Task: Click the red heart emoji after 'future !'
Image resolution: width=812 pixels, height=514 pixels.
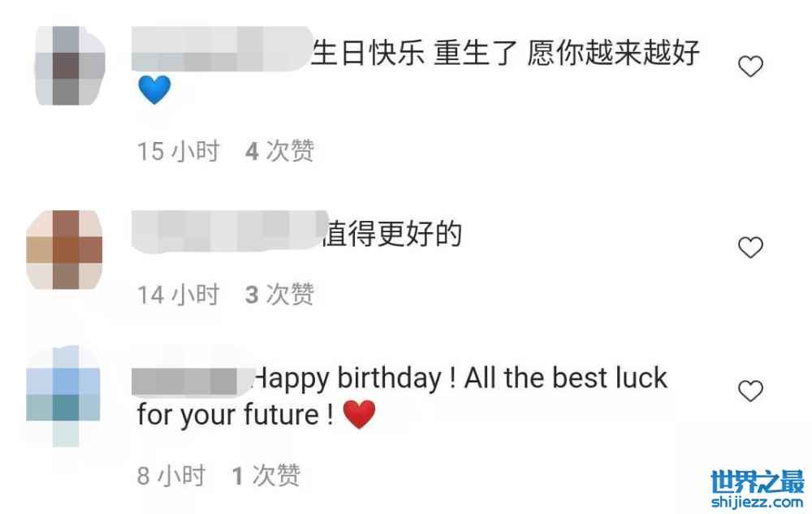Action: 360,415
